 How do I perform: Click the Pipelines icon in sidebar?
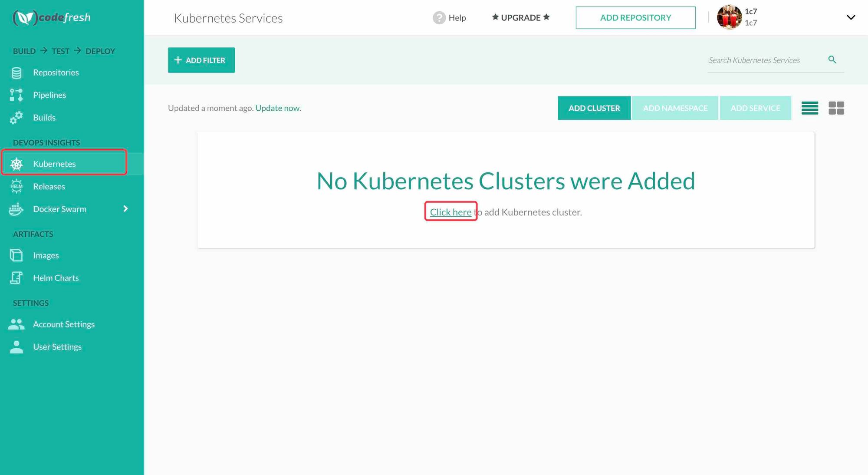click(x=16, y=95)
